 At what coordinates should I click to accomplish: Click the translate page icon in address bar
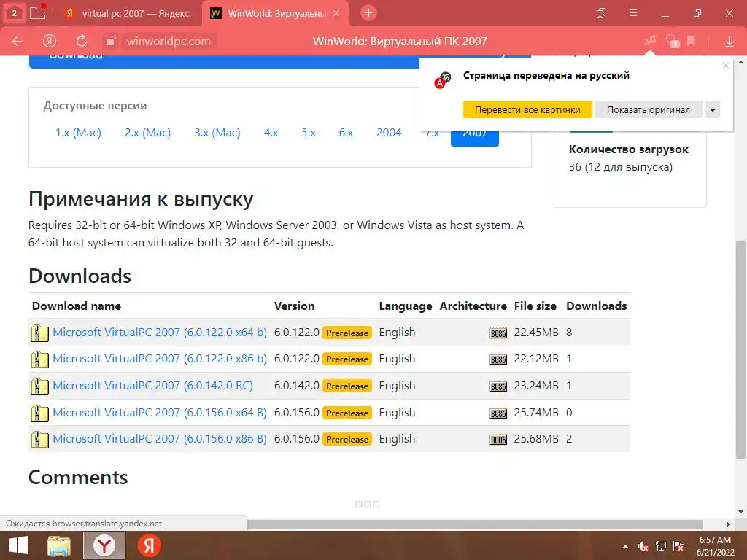[x=650, y=42]
